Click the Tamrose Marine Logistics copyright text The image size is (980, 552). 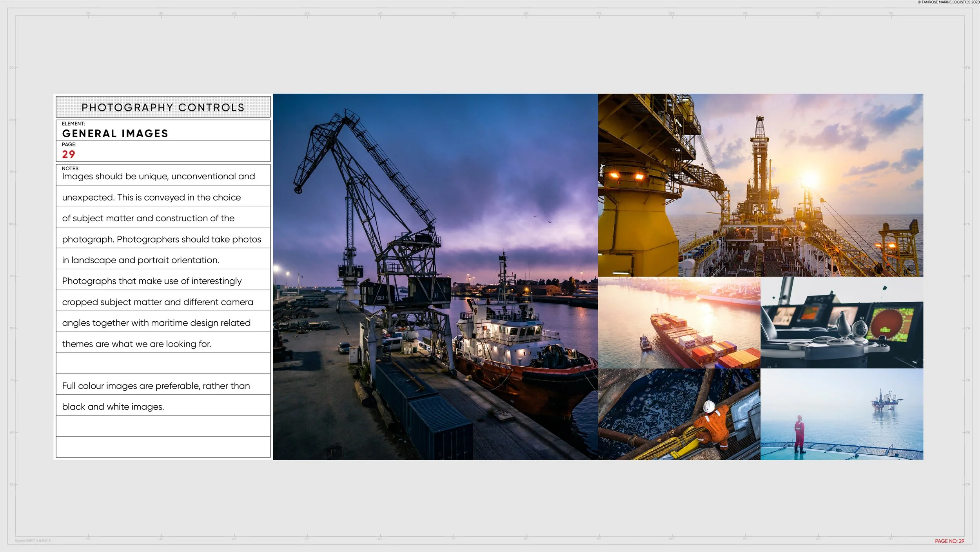(x=948, y=2)
